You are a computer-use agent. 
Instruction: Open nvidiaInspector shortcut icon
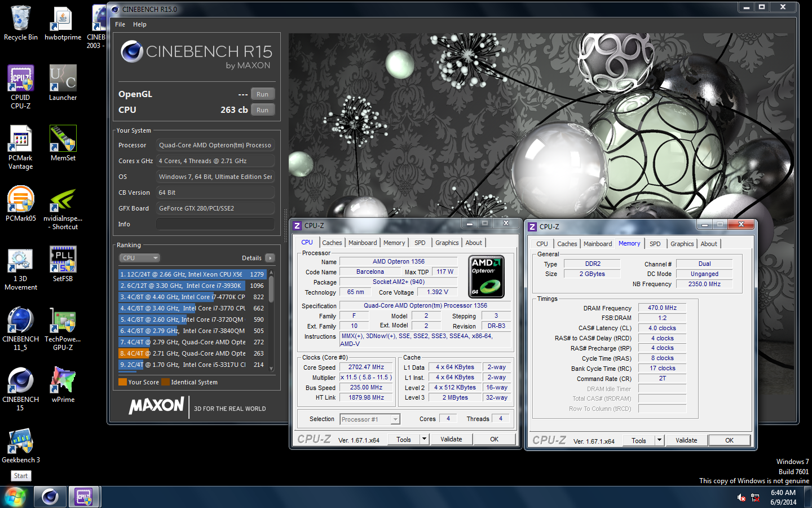pyautogui.click(x=63, y=207)
